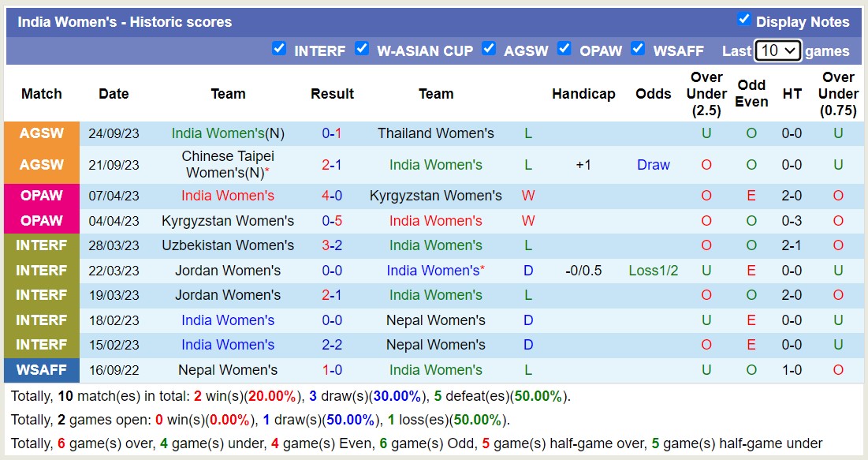This screenshot has width=868, height=460.
Task: Disable the AGSW competition filter
Action: [x=489, y=49]
